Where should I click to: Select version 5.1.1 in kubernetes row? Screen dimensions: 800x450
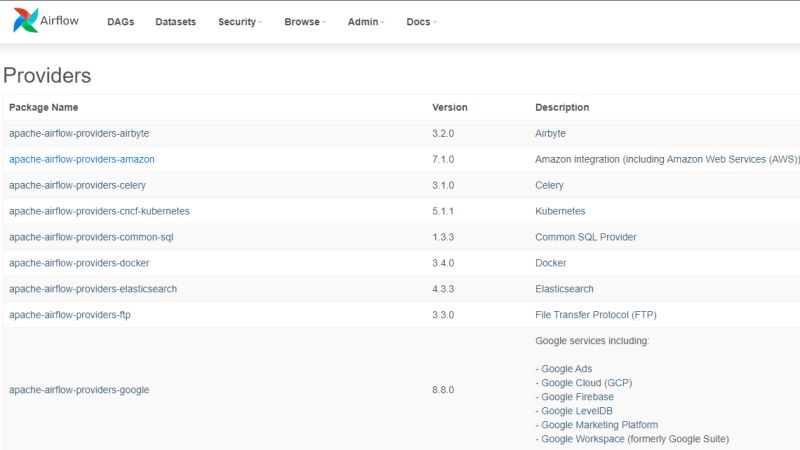point(443,211)
